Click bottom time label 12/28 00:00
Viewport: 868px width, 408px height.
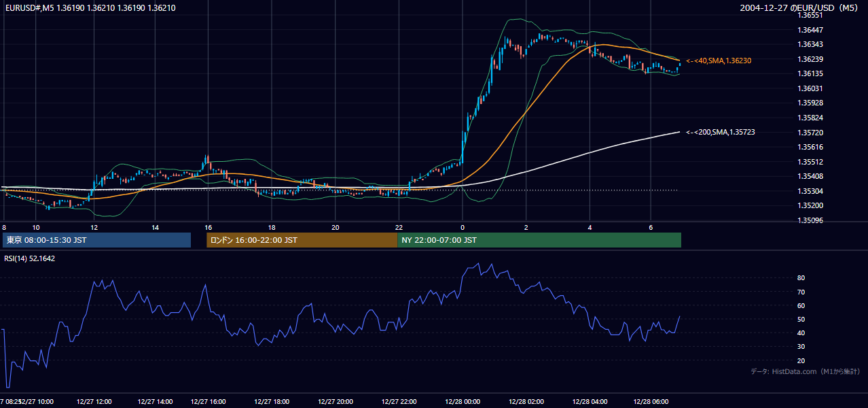coord(463,401)
